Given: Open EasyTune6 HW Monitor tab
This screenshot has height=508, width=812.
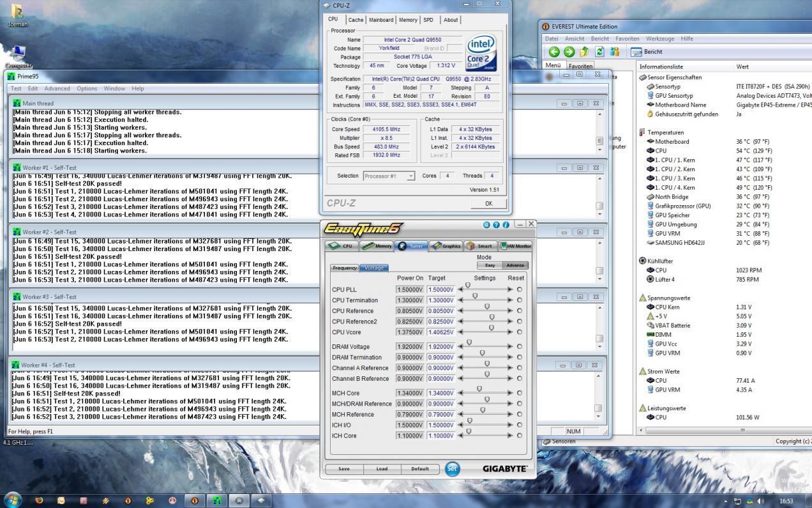Looking at the screenshot, I should point(515,246).
